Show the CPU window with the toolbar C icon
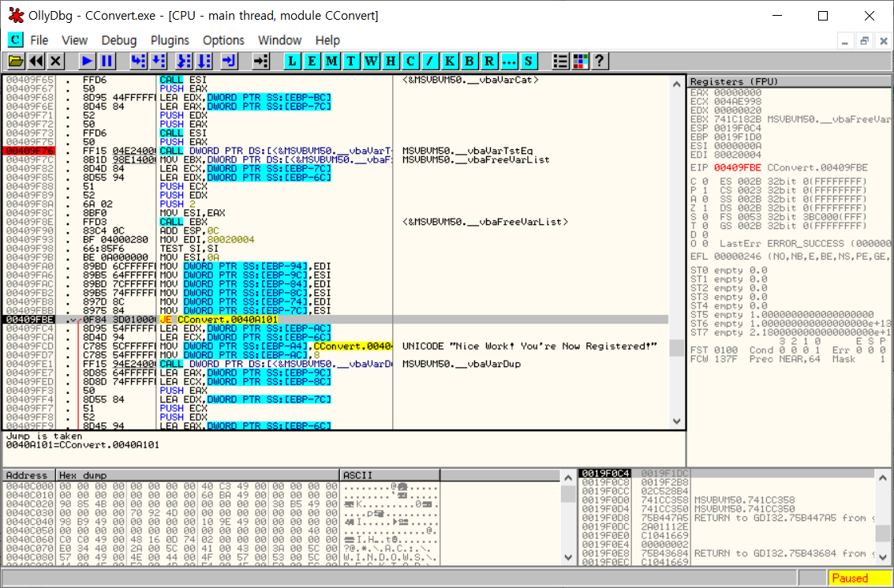 [x=410, y=61]
